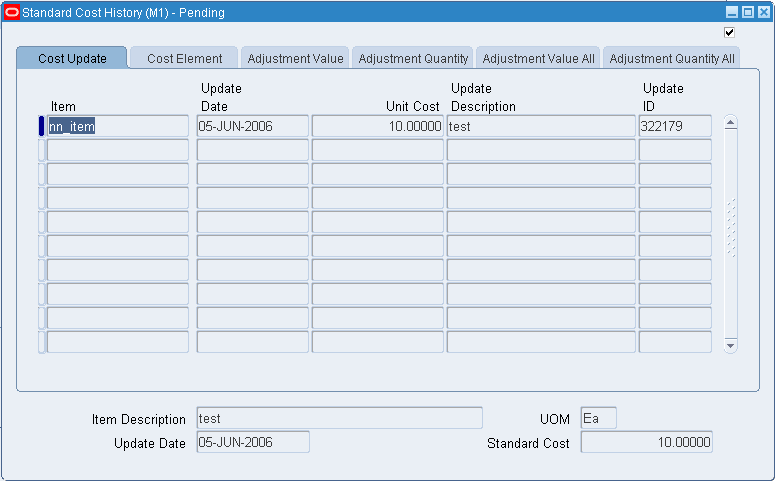
Task: Minimize the Standard Cost History window
Action: click(732, 12)
